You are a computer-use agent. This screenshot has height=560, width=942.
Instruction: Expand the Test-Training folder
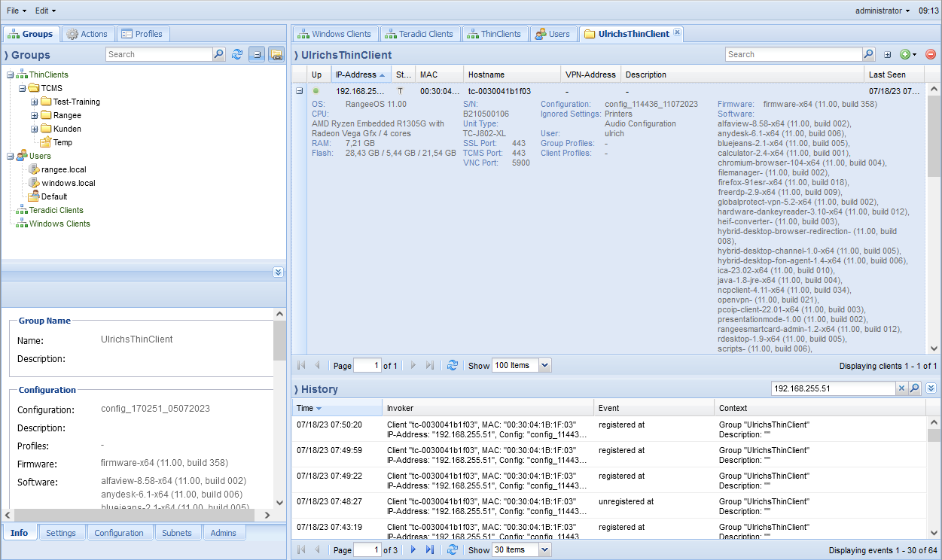(x=35, y=102)
